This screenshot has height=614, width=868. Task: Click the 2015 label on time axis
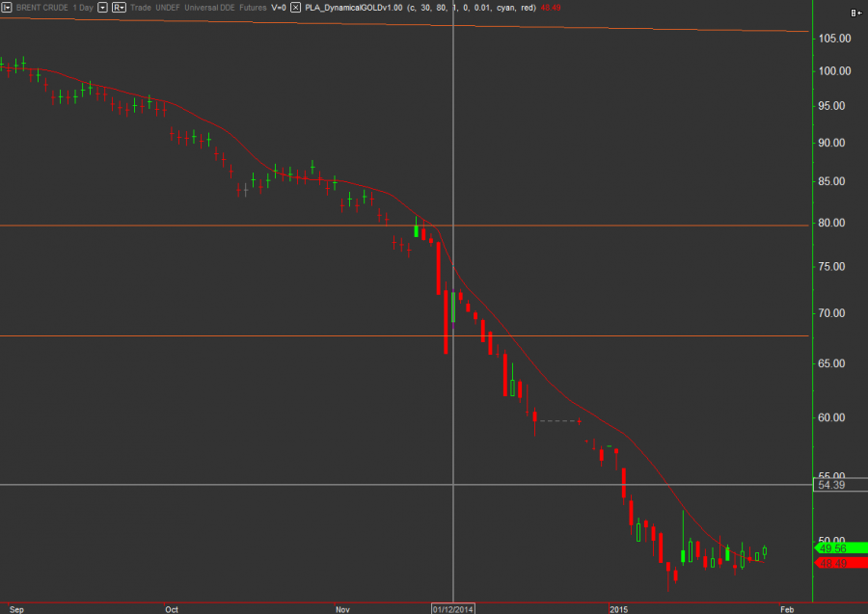[618, 608]
